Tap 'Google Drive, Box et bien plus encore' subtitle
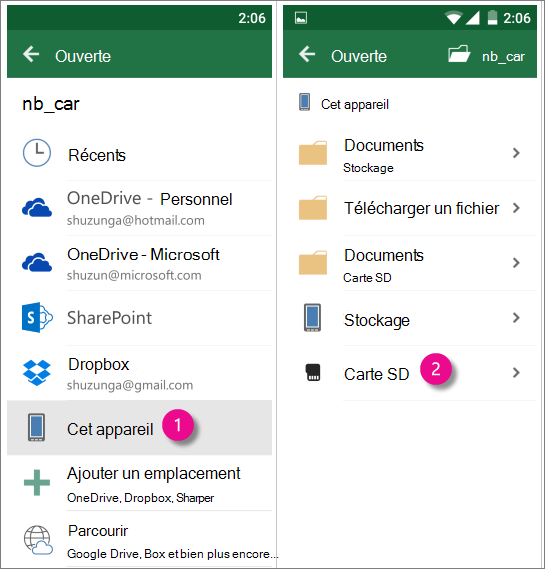545x569 pixels. pyautogui.click(x=173, y=554)
